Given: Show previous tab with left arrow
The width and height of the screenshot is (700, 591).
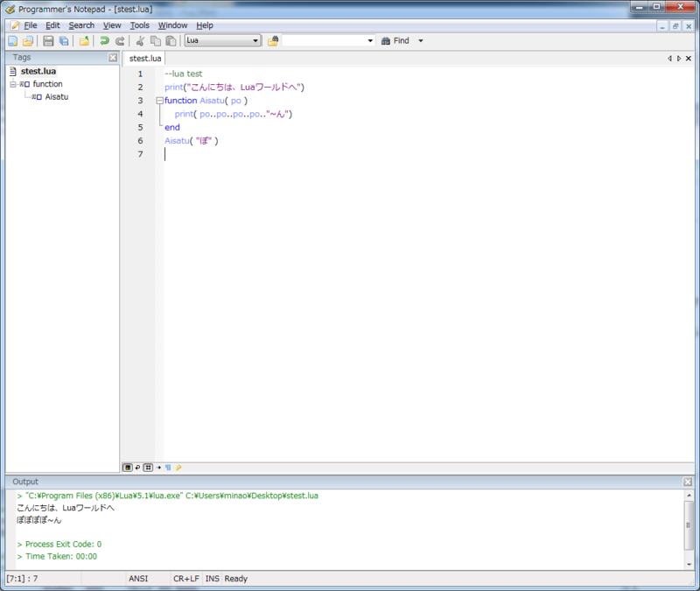Looking at the screenshot, I should click(669, 59).
